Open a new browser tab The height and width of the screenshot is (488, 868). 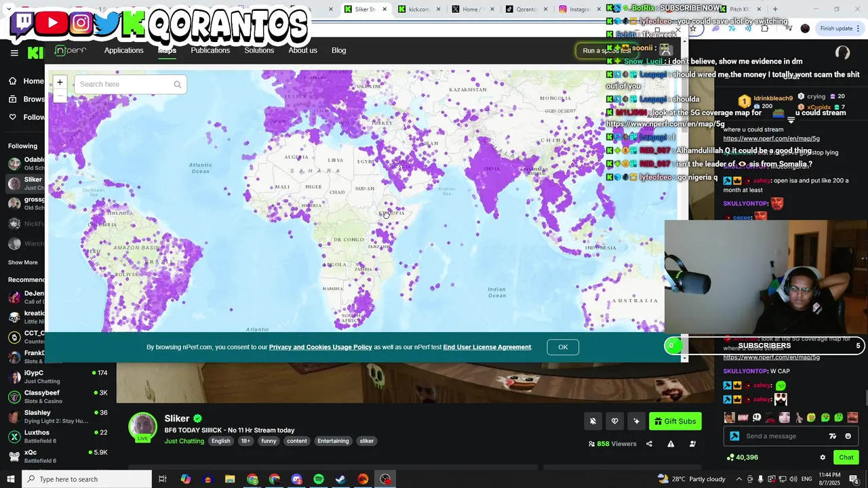coord(775,9)
